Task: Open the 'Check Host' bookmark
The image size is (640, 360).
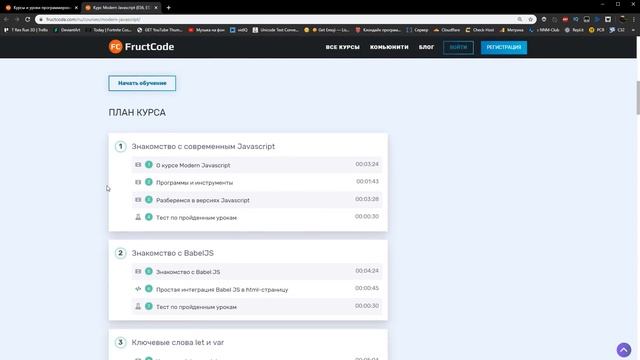Action: (x=480, y=30)
